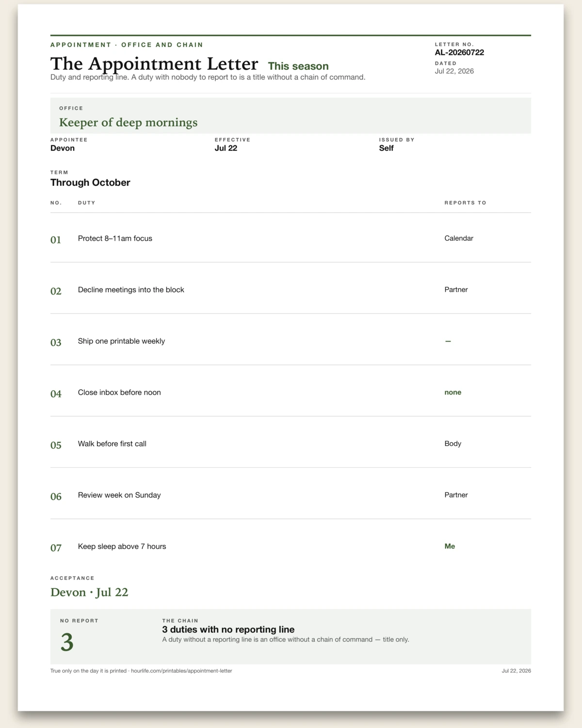Click the 'EFFECTIVE' label
This screenshot has width=582, height=728.
tap(232, 140)
